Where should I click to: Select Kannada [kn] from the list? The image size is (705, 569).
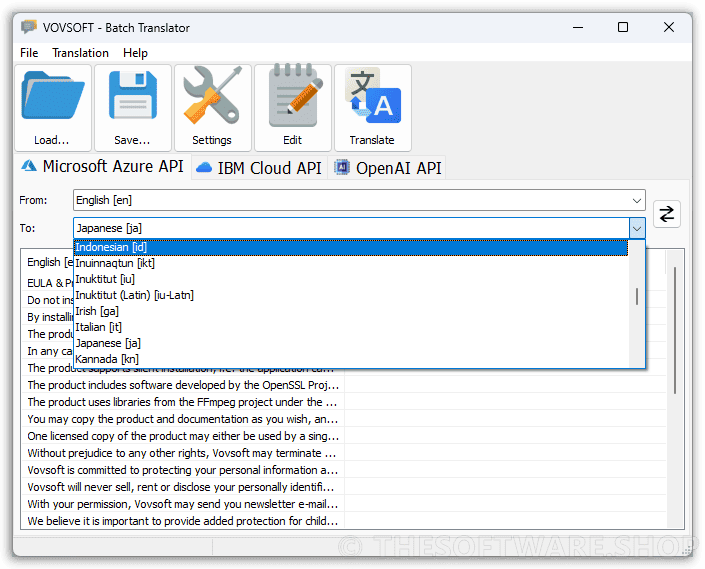coord(351,359)
